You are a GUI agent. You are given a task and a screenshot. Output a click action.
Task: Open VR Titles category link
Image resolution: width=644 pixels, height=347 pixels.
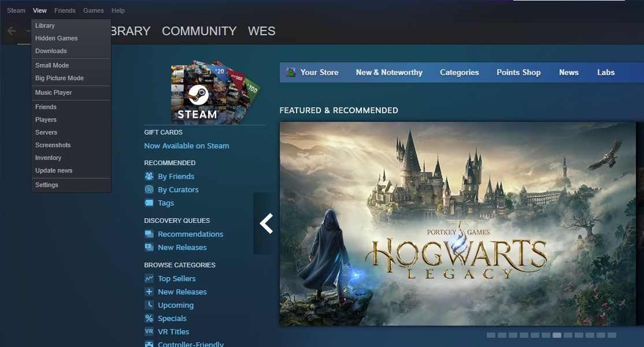[x=173, y=331]
